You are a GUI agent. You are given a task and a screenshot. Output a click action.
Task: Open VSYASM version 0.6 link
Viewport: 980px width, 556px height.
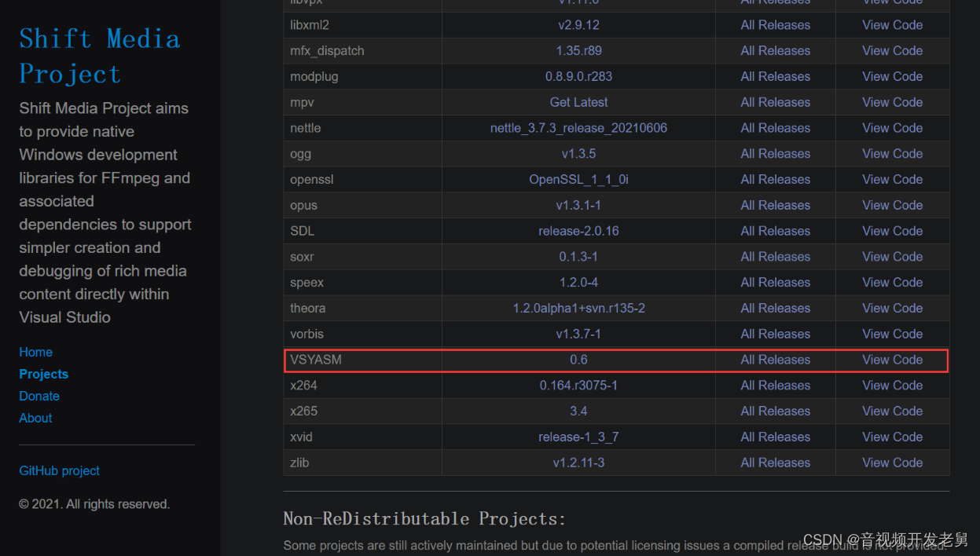(579, 360)
